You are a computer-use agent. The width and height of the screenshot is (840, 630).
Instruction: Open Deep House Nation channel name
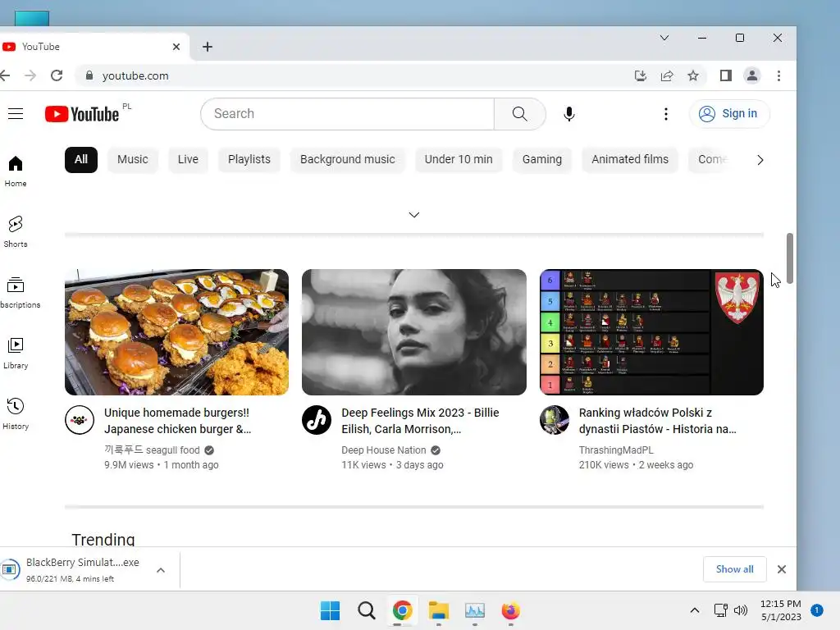384,450
